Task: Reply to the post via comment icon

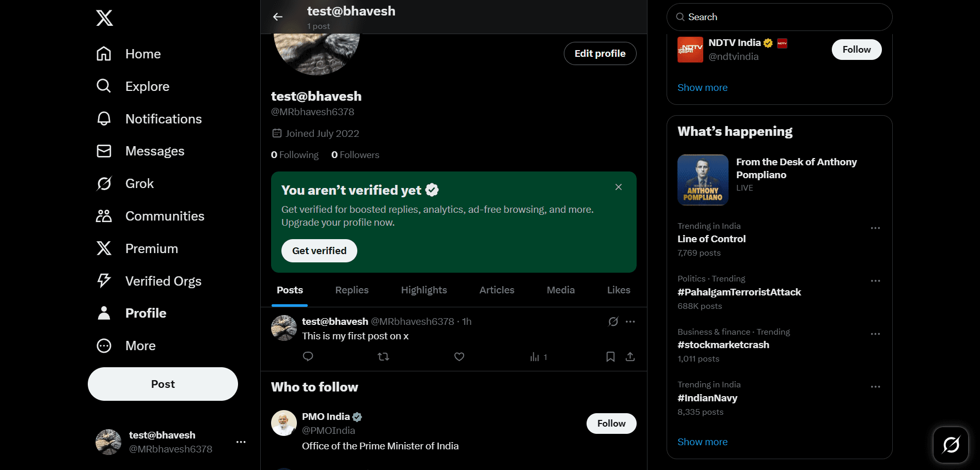Action: pyautogui.click(x=308, y=357)
